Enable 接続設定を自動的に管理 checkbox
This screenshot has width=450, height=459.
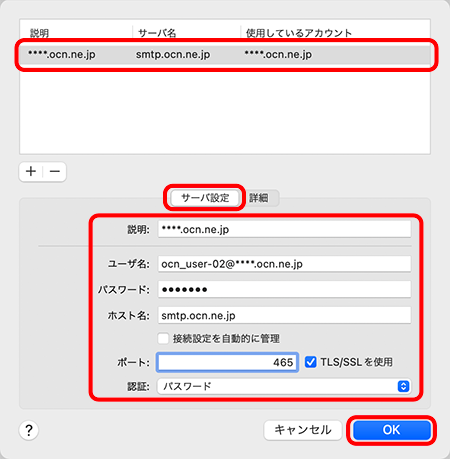point(163,338)
